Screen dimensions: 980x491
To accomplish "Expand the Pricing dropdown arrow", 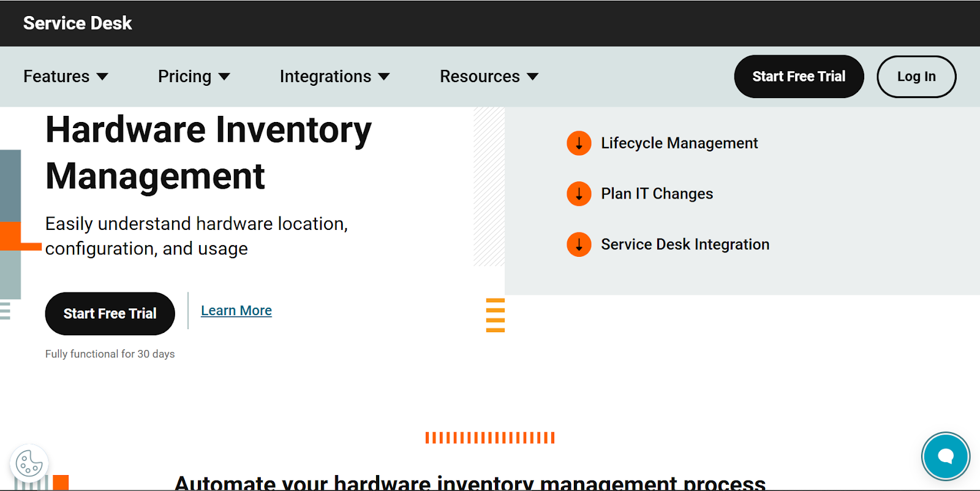I will [x=224, y=77].
